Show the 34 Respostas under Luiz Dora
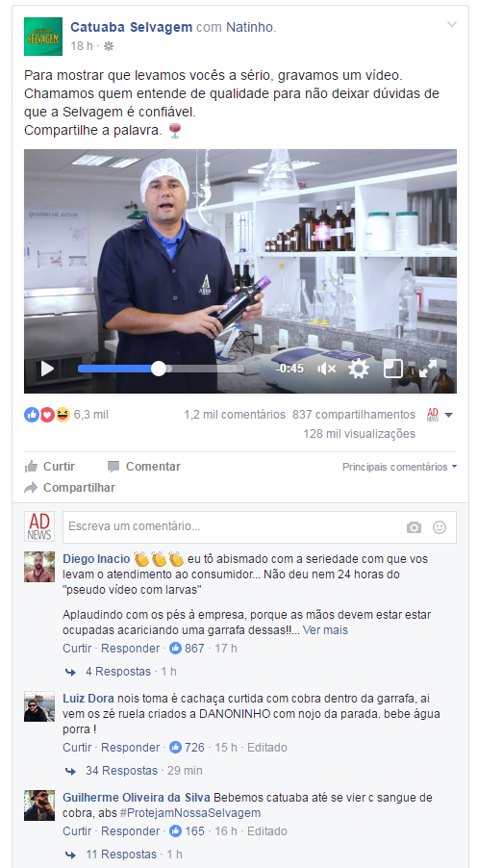This screenshot has width=478, height=868. coord(121,771)
